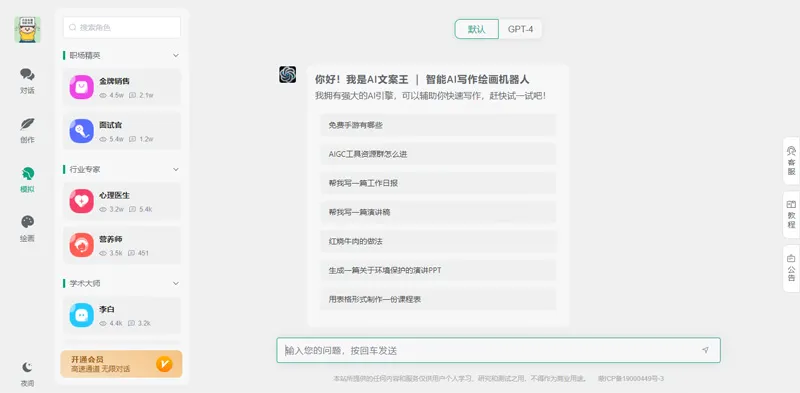Image resolution: width=800 pixels, height=393 pixels.
Task: Select the 营养师 role icon
Action: (x=82, y=245)
